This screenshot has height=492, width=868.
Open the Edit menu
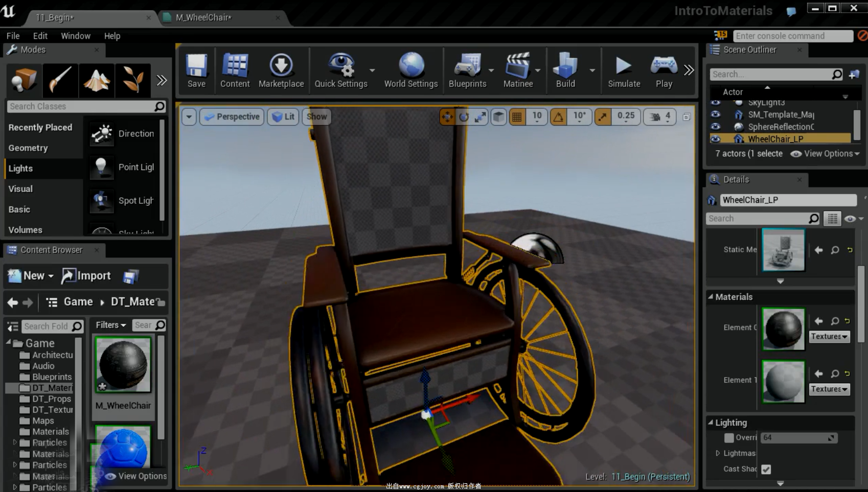tap(40, 36)
